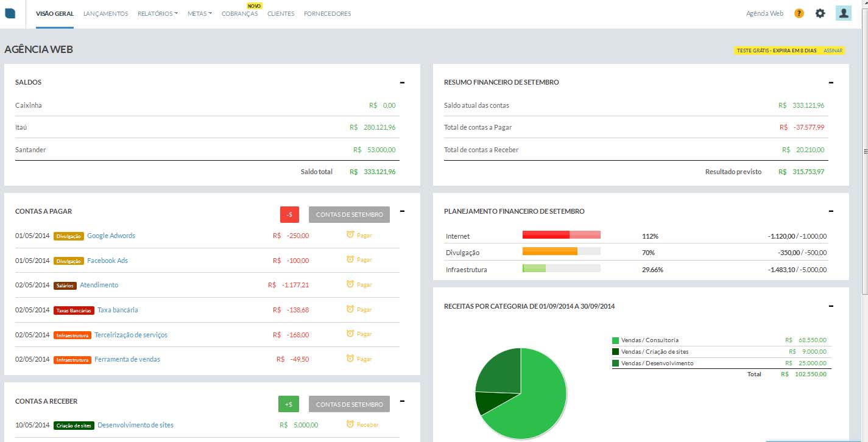The width and height of the screenshot is (868, 442).
Task: Click the Infraestrutura budget progress bar
Action: click(x=562, y=268)
